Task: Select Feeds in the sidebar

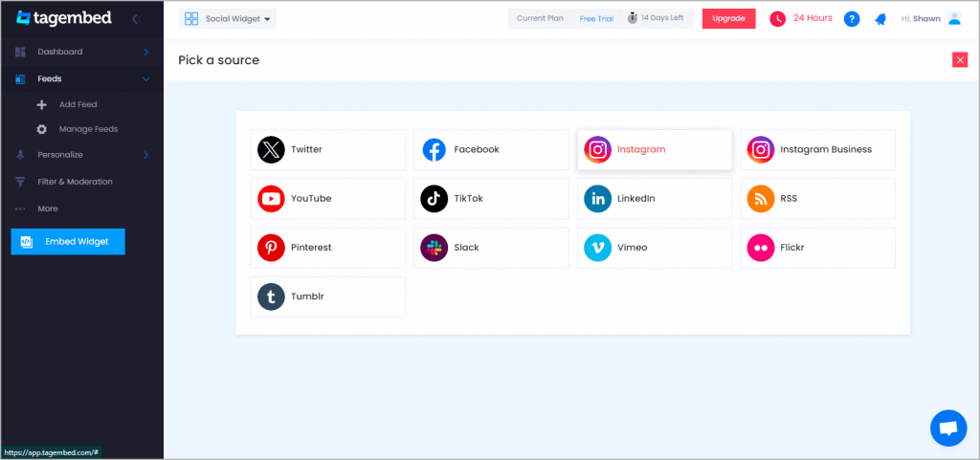Action: [82, 79]
